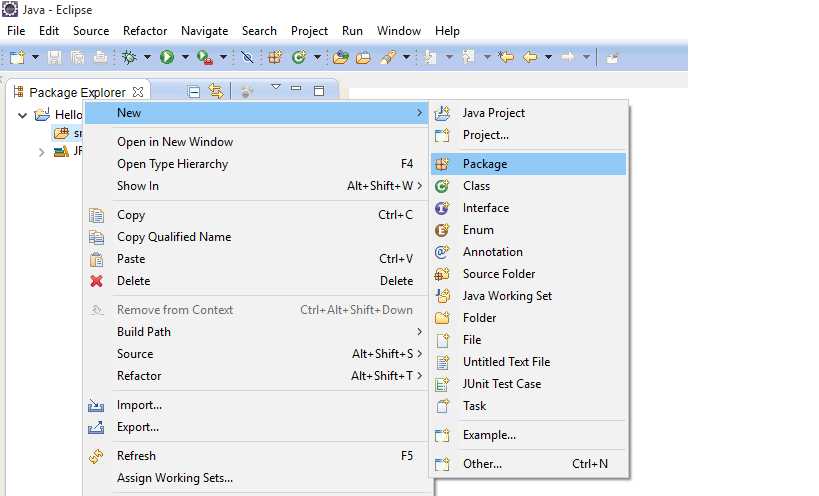Viewport: 819px width, 496px height.
Task: Click Export... in the context menu
Action: pyautogui.click(x=256, y=427)
